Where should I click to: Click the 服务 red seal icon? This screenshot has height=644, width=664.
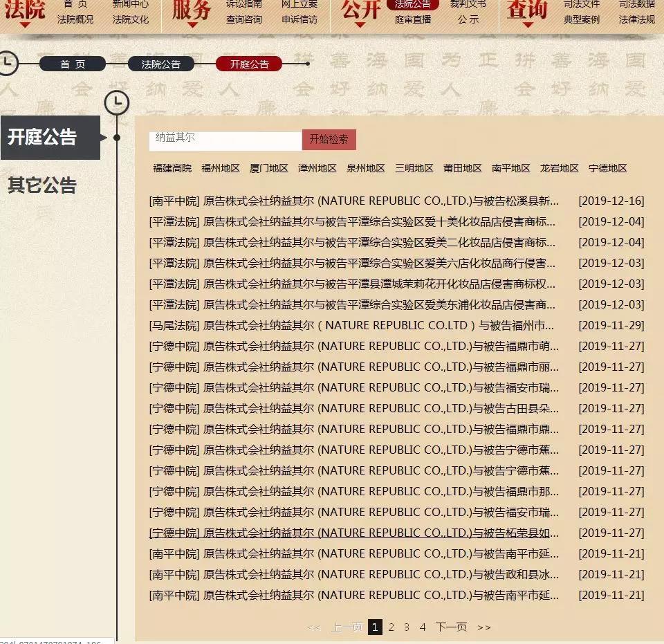coord(191,10)
